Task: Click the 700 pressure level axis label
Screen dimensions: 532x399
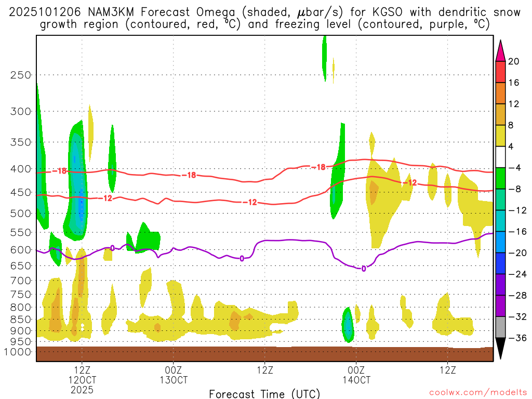Action: tap(21, 281)
